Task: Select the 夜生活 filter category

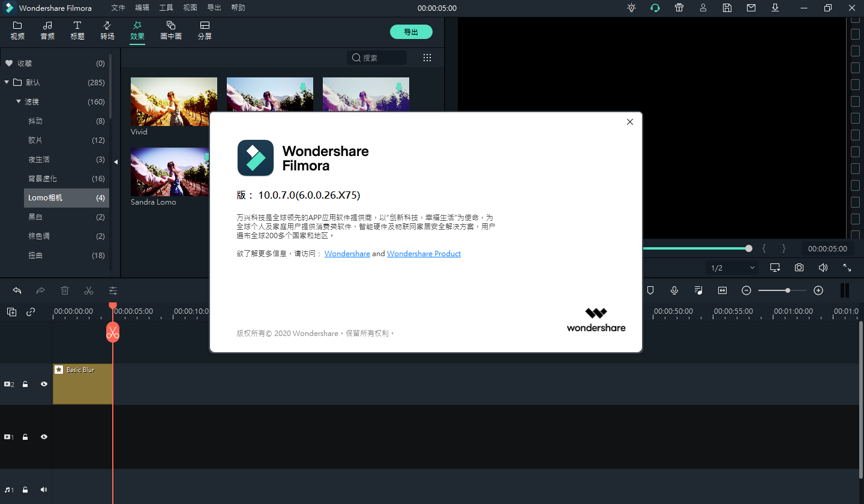Action: click(66, 160)
